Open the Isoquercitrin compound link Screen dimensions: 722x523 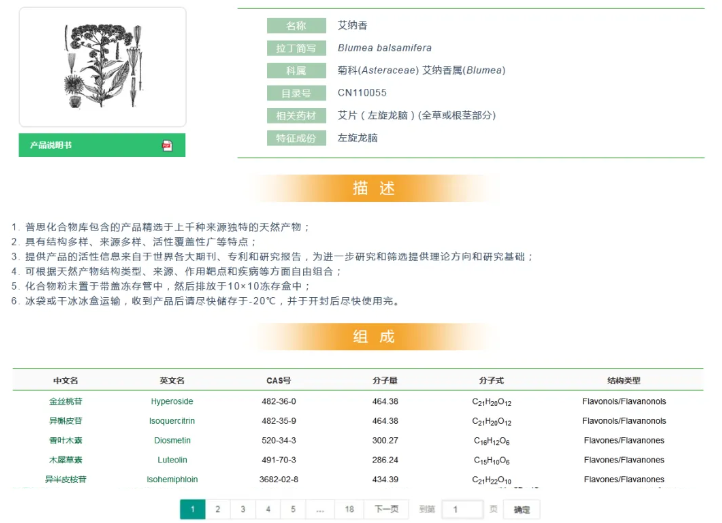click(x=172, y=421)
